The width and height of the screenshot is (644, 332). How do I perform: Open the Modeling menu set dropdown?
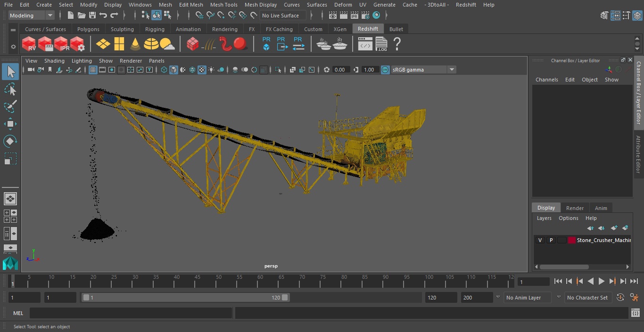[32, 16]
